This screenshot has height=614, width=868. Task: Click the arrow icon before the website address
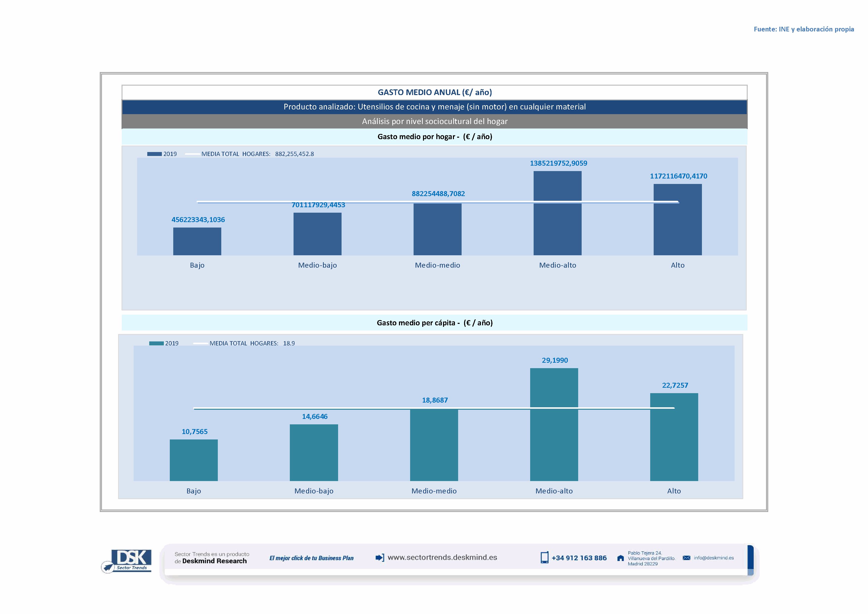pos(380,558)
